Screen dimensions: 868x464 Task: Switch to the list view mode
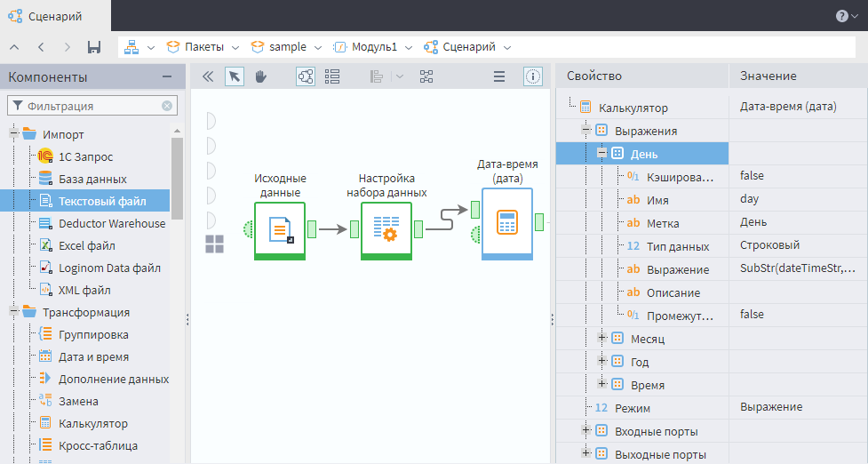[332, 76]
